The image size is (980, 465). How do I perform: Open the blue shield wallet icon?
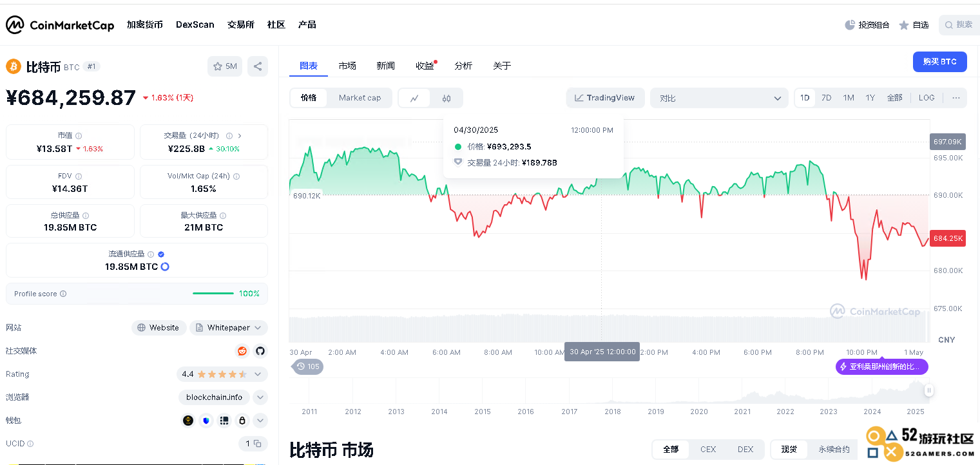point(206,421)
